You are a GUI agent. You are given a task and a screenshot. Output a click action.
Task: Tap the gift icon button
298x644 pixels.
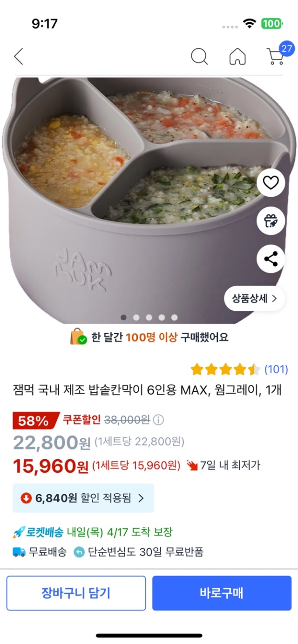coord(271,221)
